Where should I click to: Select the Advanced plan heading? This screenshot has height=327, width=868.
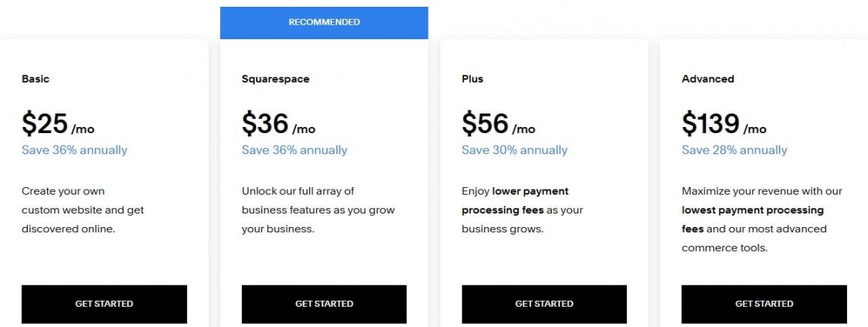coord(708,79)
